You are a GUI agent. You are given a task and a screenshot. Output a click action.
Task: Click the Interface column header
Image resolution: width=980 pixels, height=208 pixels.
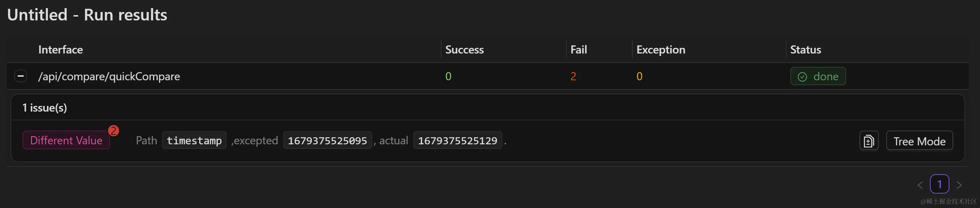(61, 50)
